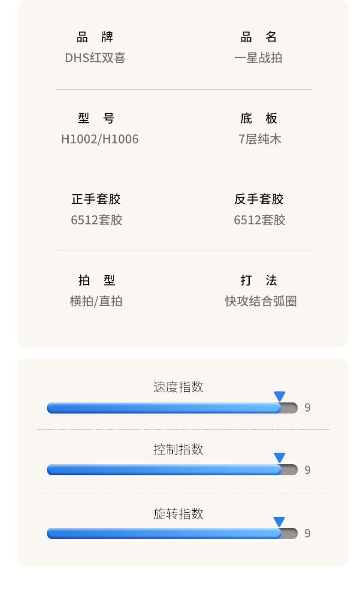The height and width of the screenshot is (597, 364).
Task: Click the triangle marker above the 控制指数 bar
Action: (279, 458)
